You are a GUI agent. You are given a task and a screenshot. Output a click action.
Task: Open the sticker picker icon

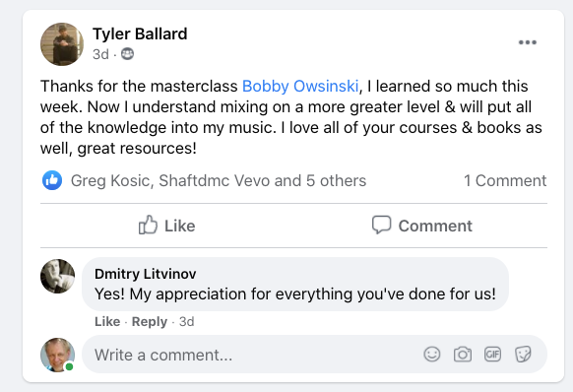pyautogui.click(x=523, y=355)
